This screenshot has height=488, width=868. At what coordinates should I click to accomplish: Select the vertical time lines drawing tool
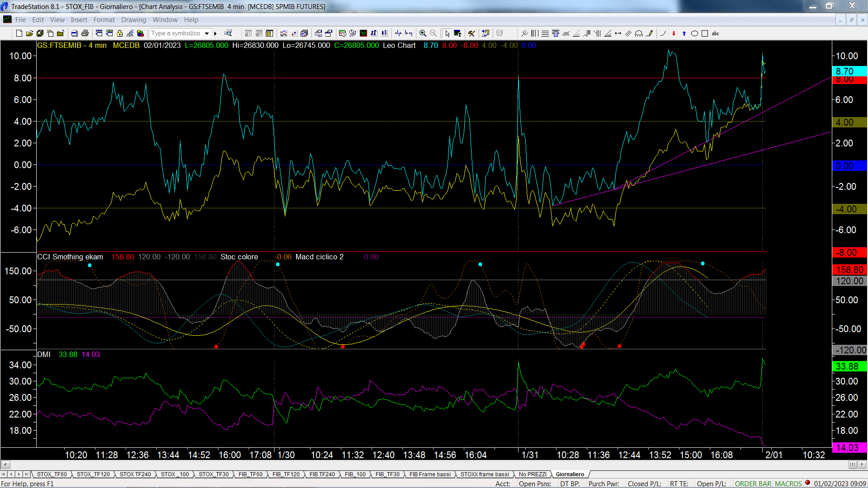(534, 33)
